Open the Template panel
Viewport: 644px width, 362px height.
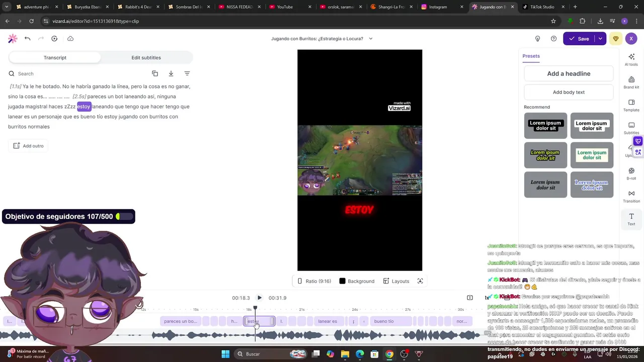pyautogui.click(x=631, y=106)
